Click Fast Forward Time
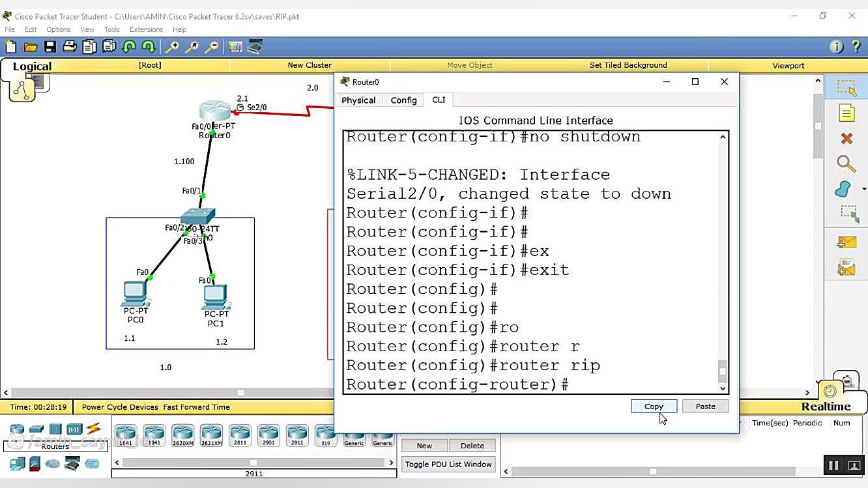 (196, 407)
